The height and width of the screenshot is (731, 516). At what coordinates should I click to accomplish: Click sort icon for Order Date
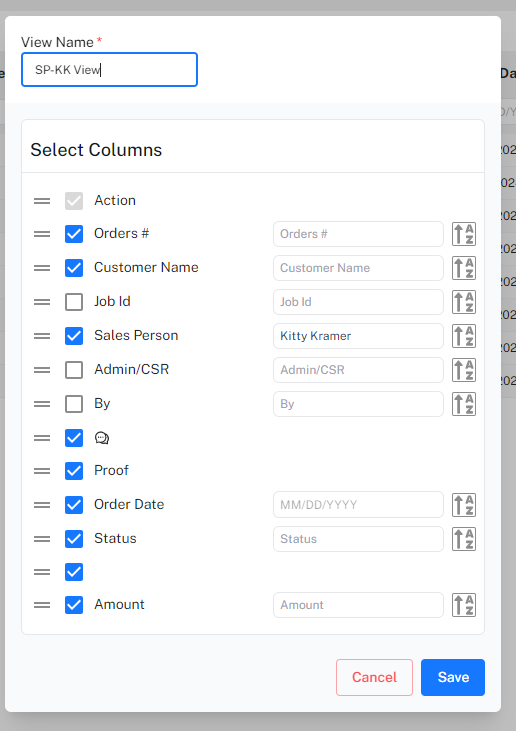click(x=463, y=505)
